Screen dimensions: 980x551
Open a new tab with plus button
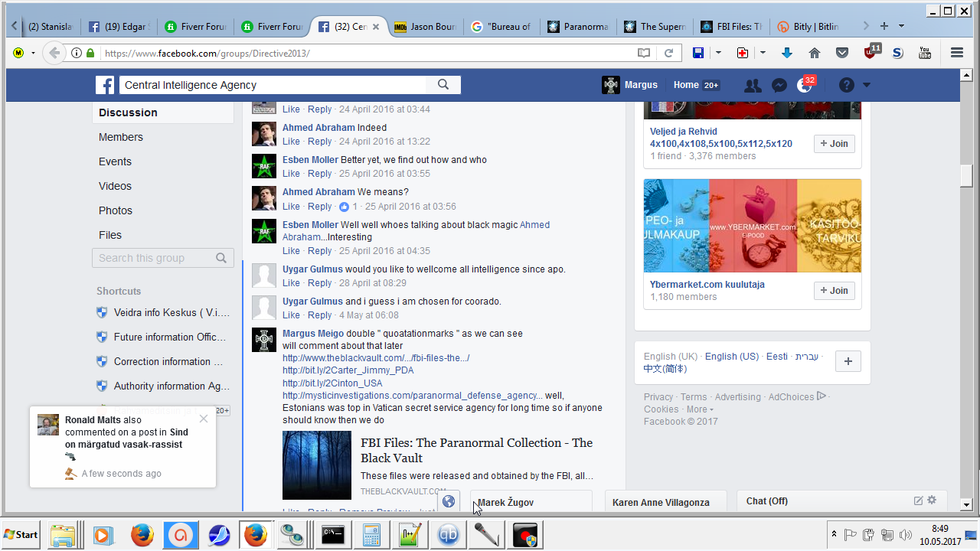tap(884, 26)
